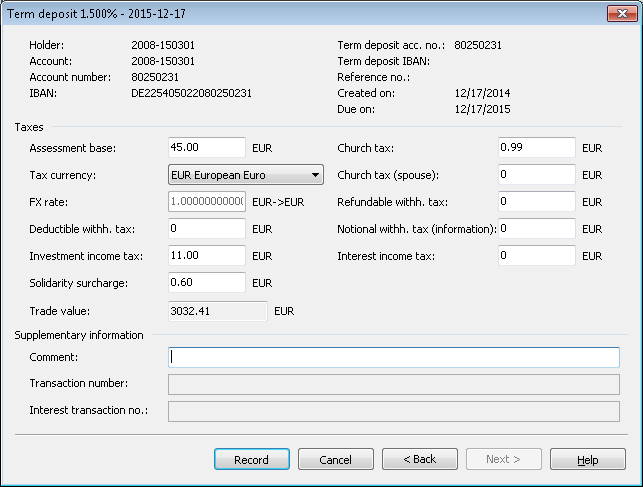The height and width of the screenshot is (487, 643).
Task: Select the Investment income tax field
Action: 205,256
